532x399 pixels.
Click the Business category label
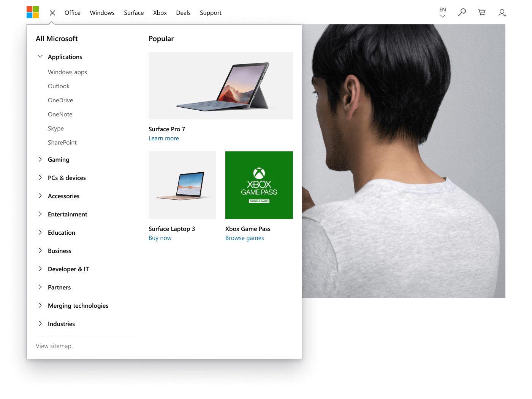[x=60, y=251]
